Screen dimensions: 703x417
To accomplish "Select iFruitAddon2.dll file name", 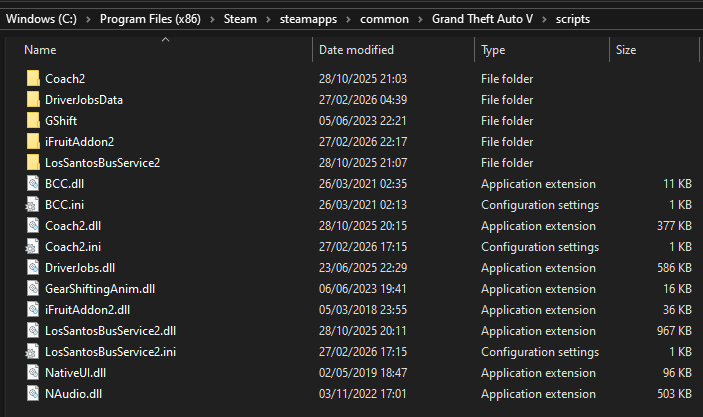I will 87,310.
